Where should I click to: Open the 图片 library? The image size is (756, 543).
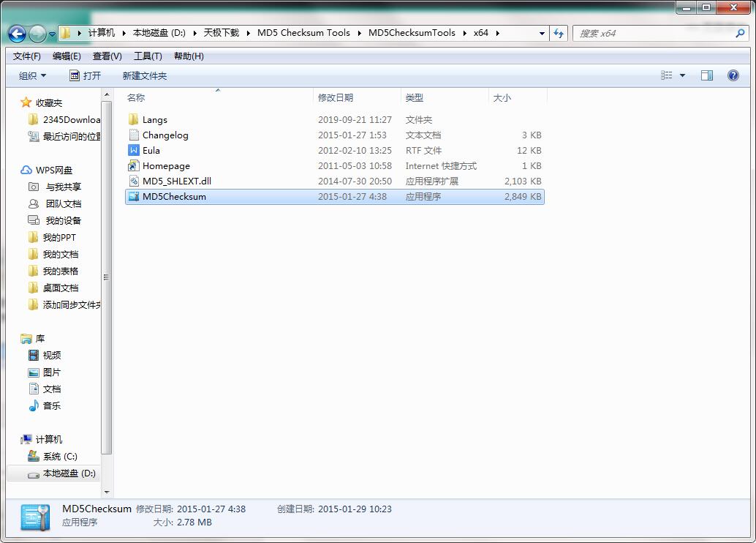coord(45,372)
